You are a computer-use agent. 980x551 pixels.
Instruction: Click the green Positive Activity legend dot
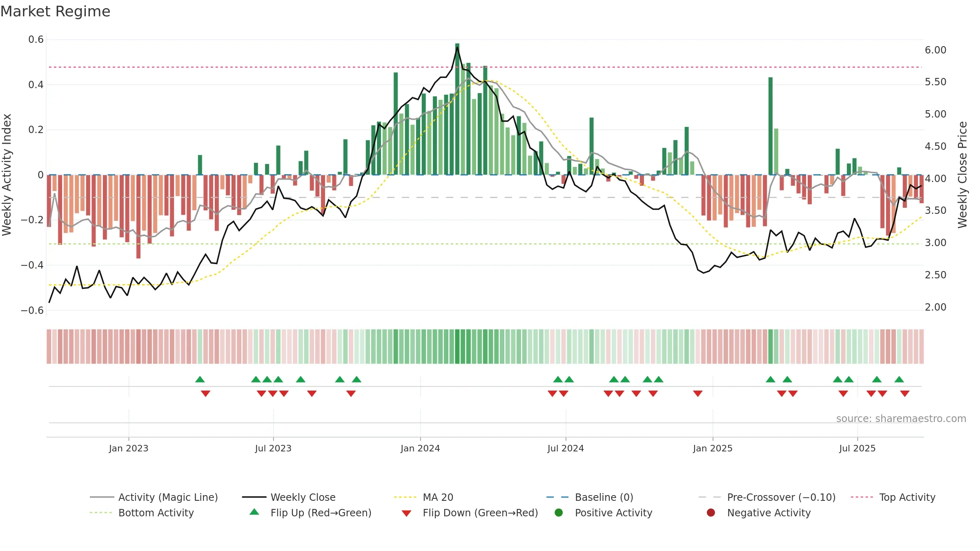click(559, 512)
